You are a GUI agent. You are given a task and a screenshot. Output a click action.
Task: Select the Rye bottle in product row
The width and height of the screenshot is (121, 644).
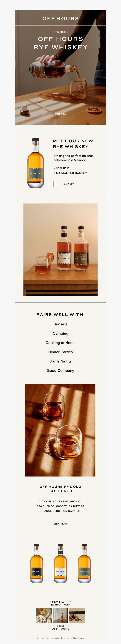click(84, 563)
